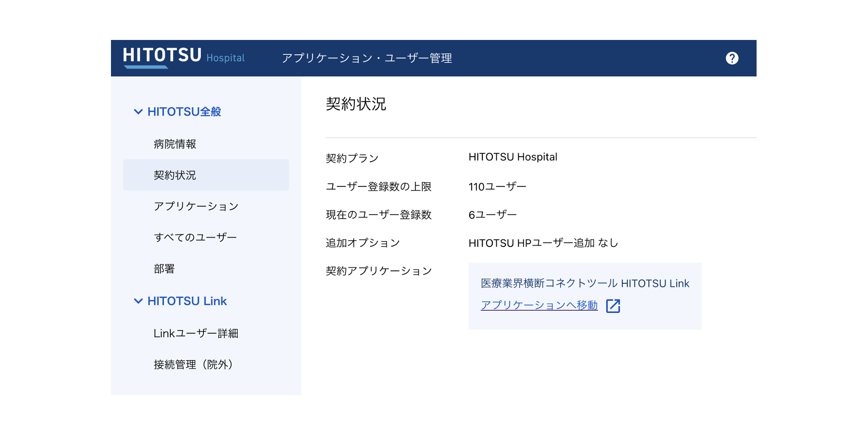Click the HITOTSU Hospital logo
This screenshot has height=431, width=868.
(x=183, y=57)
